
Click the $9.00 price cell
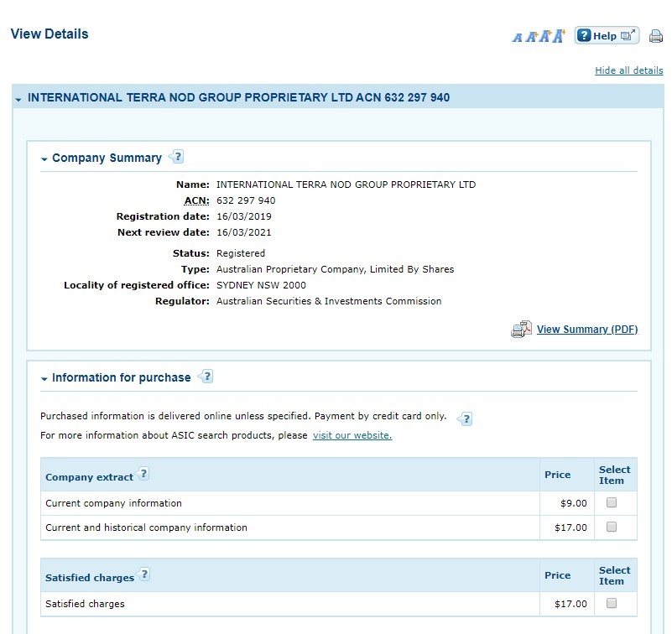pyautogui.click(x=566, y=503)
